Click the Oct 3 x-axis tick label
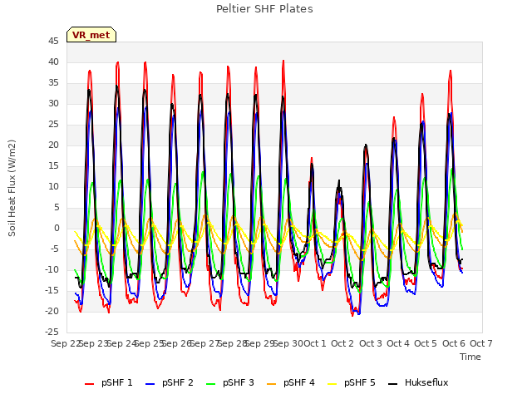532x399 pixels. (371, 343)
